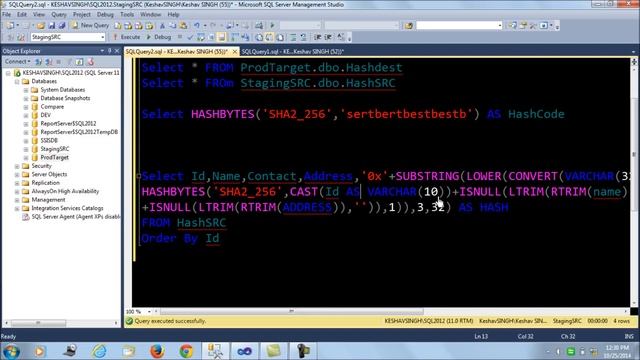640x360 pixels.
Task: Open the Window menu
Action: (x=151, y=15)
